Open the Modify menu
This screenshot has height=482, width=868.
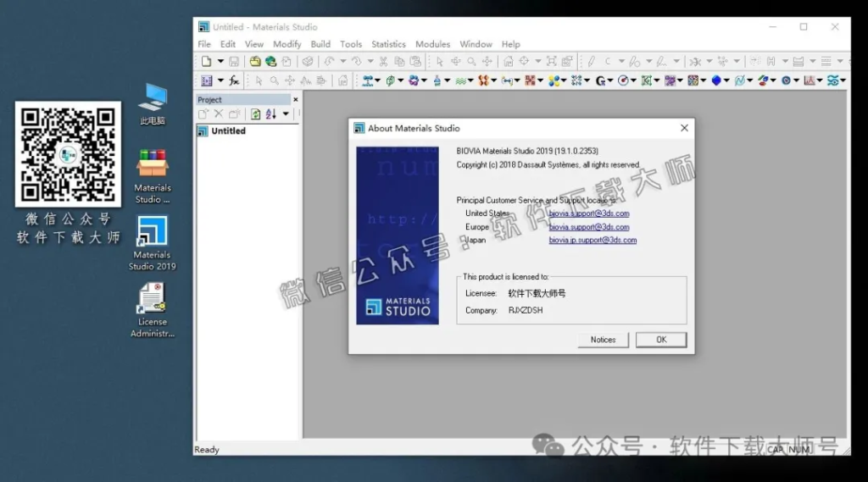287,44
